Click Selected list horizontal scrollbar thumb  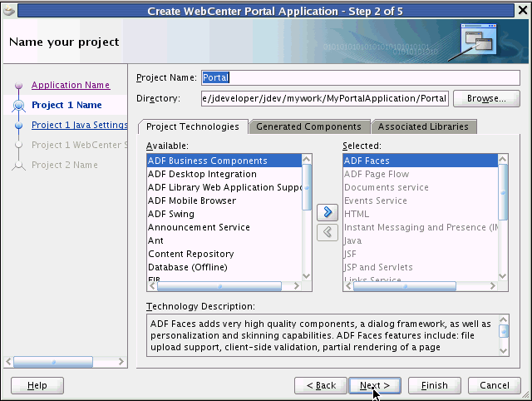(x=405, y=286)
